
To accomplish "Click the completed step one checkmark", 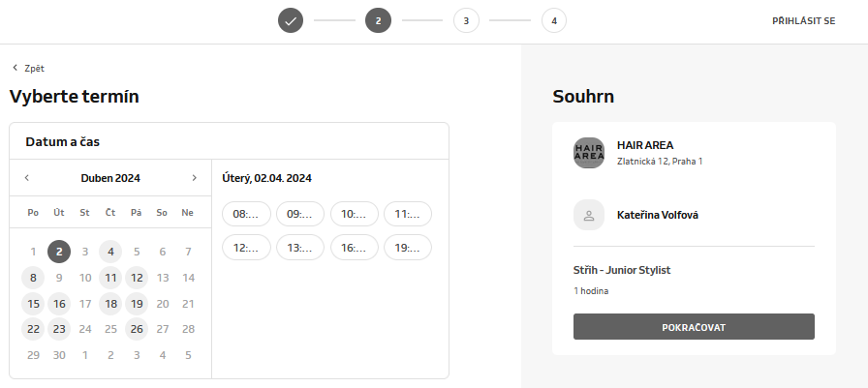I will pyautogui.click(x=291, y=20).
